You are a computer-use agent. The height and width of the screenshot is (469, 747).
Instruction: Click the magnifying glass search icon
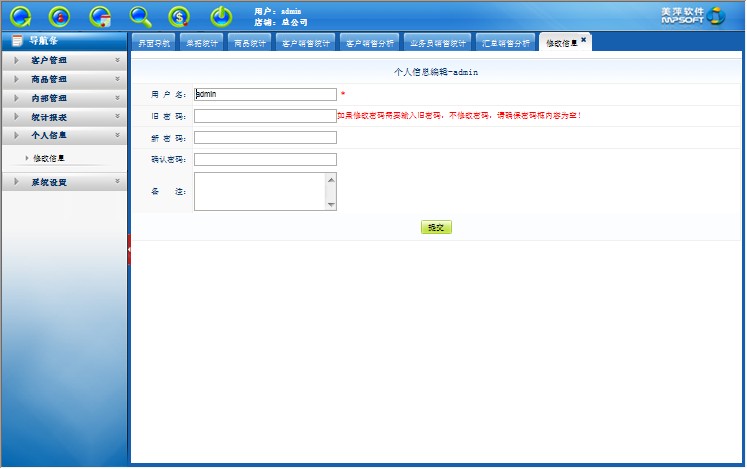click(141, 16)
